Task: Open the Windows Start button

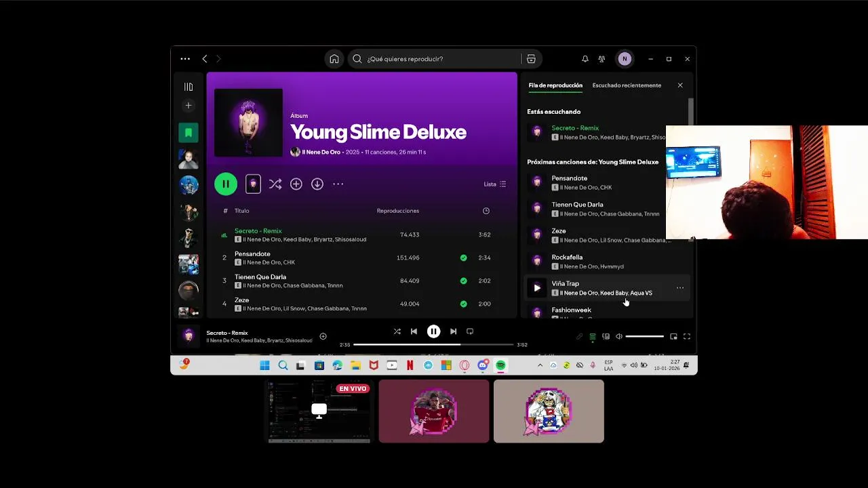Action: [x=264, y=365]
